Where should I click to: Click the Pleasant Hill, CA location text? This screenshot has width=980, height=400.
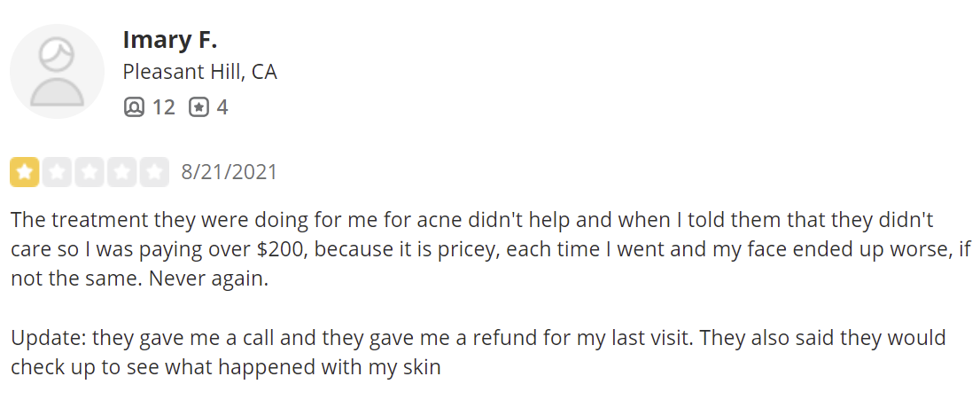coord(199,73)
